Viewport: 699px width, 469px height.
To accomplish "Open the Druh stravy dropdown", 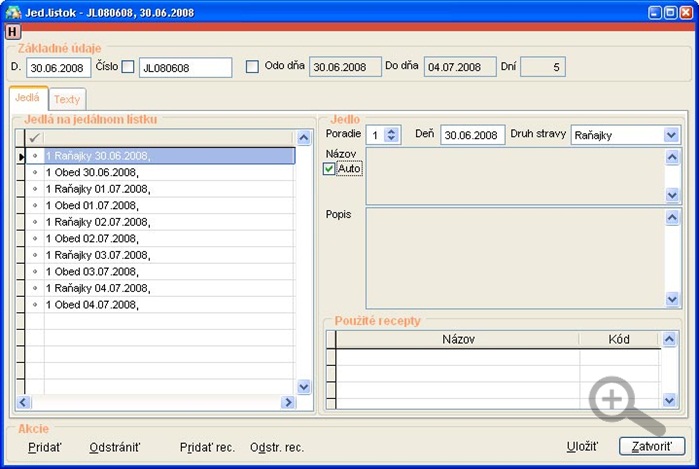I will click(x=671, y=135).
